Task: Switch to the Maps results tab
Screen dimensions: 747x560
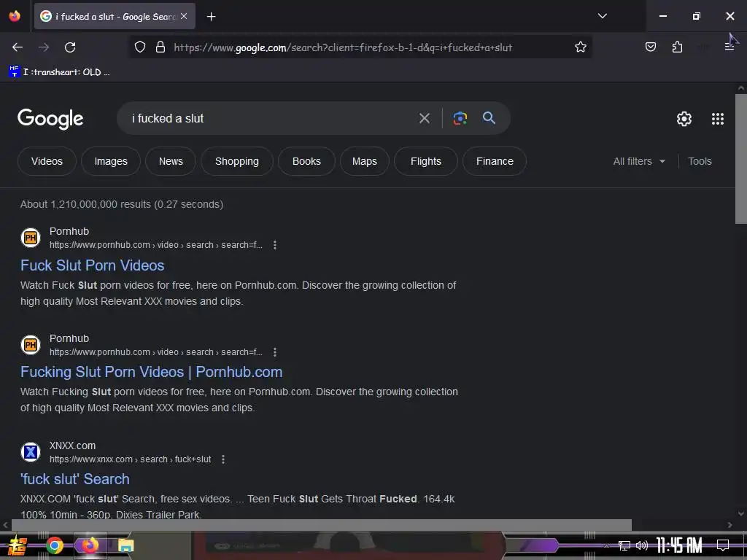Action: coord(365,161)
